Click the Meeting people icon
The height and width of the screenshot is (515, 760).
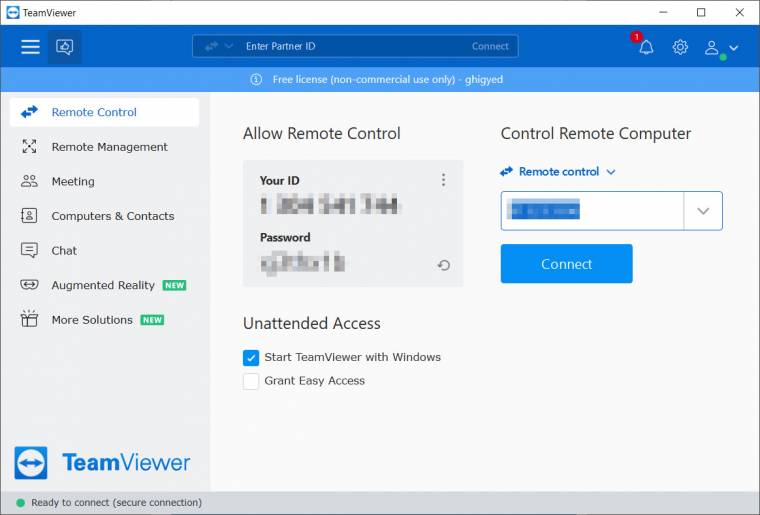(x=29, y=181)
